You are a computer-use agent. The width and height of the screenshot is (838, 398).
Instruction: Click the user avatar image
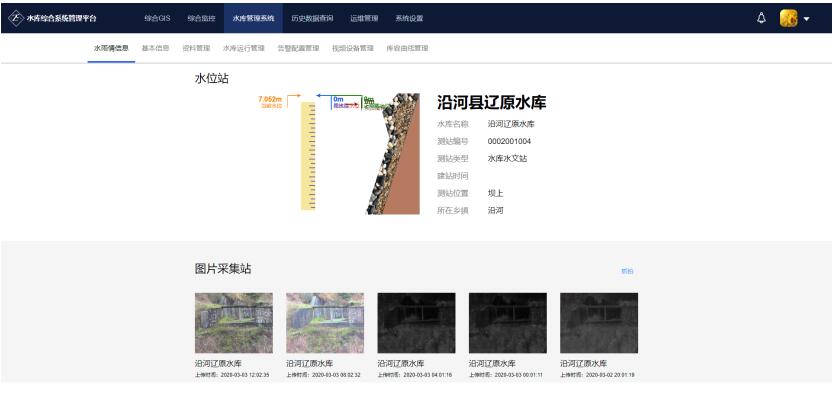pyautogui.click(x=788, y=18)
